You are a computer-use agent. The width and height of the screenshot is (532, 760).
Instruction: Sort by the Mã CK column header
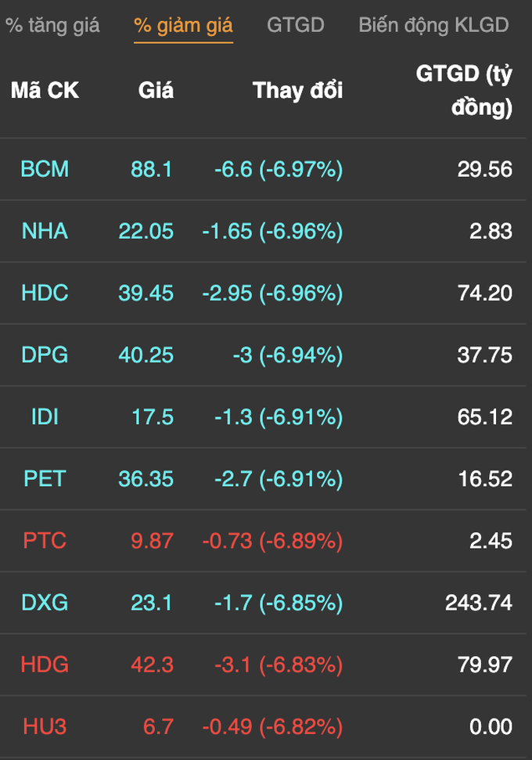(45, 90)
